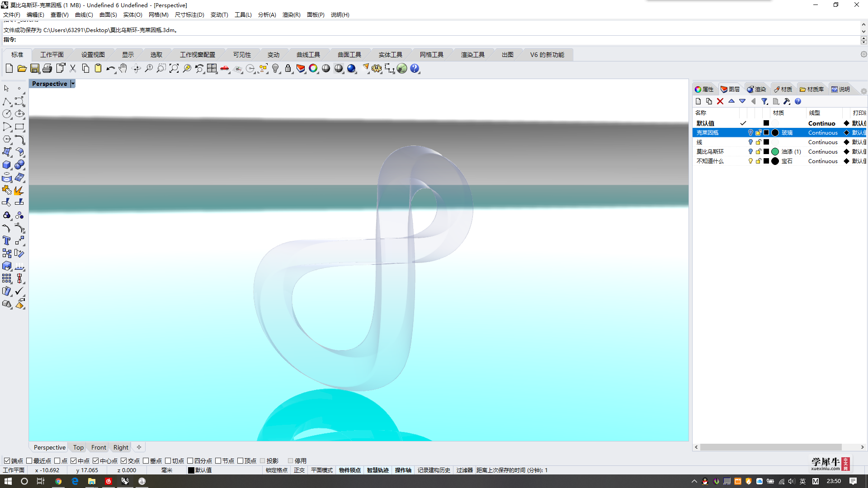The width and height of the screenshot is (868, 488).
Task: Open Options with the gear icon
Action: (x=377, y=69)
